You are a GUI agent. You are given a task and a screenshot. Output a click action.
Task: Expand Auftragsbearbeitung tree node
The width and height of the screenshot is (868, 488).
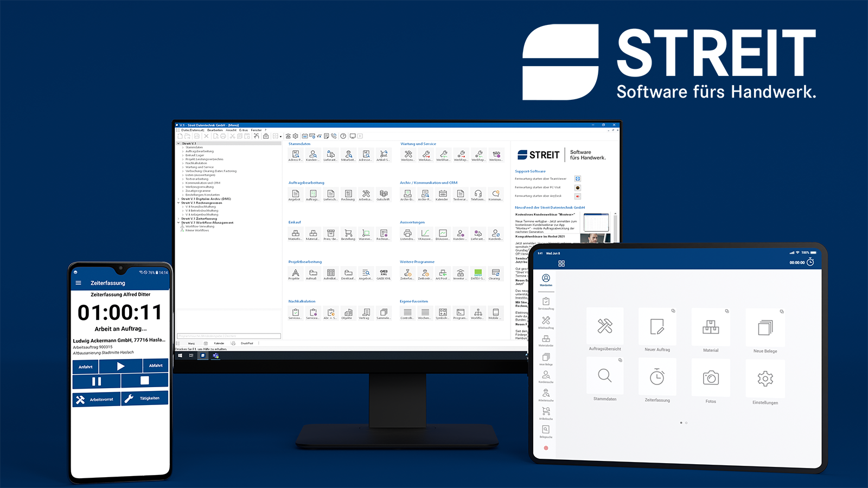click(x=183, y=151)
